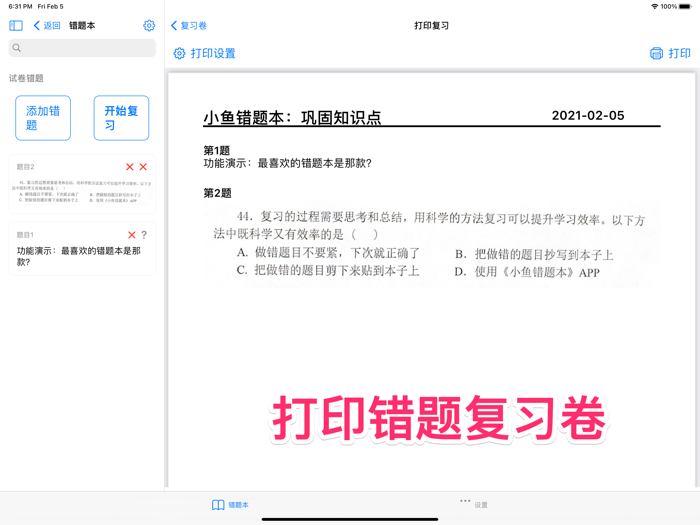This screenshot has width=700, height=525.
Task: Click 第1题 heading in preview
Action: (x=217, y=150)
